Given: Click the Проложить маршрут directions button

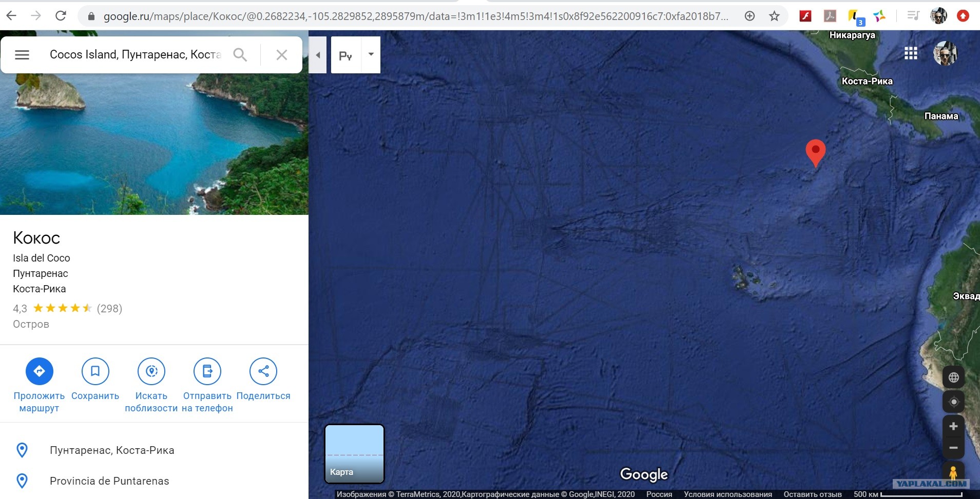Looking at the screenshot, I should 39,386.
